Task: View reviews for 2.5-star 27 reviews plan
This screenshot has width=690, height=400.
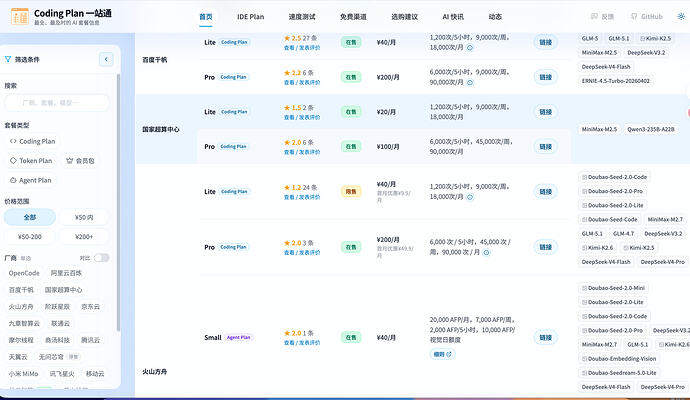Action: [x=302, y=48]
